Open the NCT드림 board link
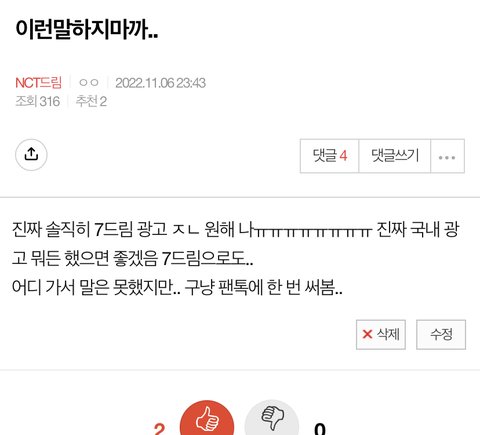Image resolution: width=480 pixels, height=435 pixels. (x=39, y=83)
